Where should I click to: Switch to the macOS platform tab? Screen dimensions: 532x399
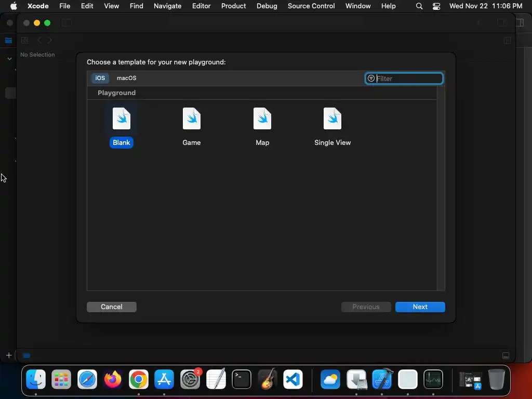pyautogui.click(x=127, y=78)
